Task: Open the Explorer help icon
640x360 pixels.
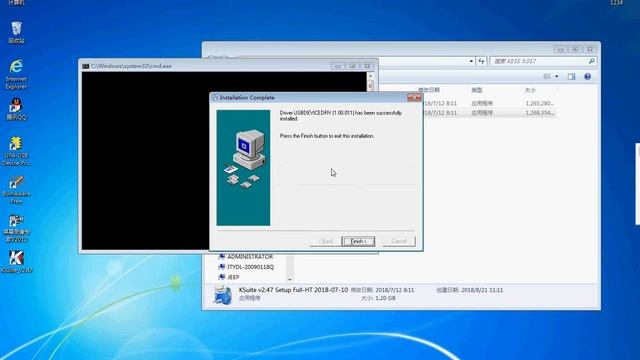Action: coord(587,76)
